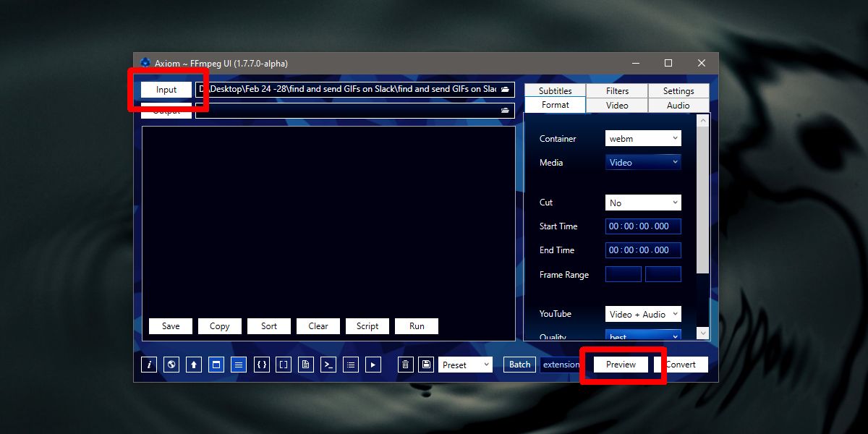This screenshot has height=434, width=868.
Task: Click the End Time field
Action: click(x=643, y=250)
